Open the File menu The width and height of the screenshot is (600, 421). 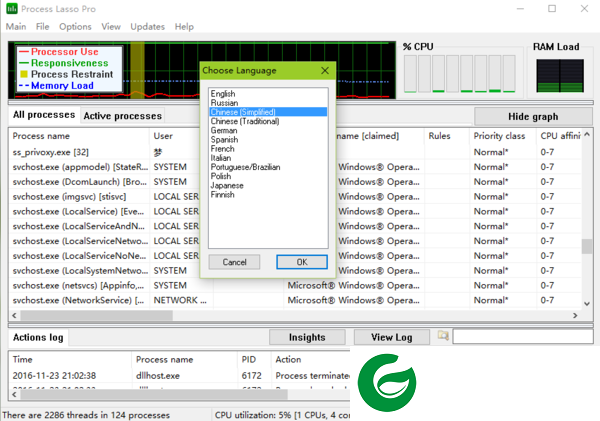(42, 26)
